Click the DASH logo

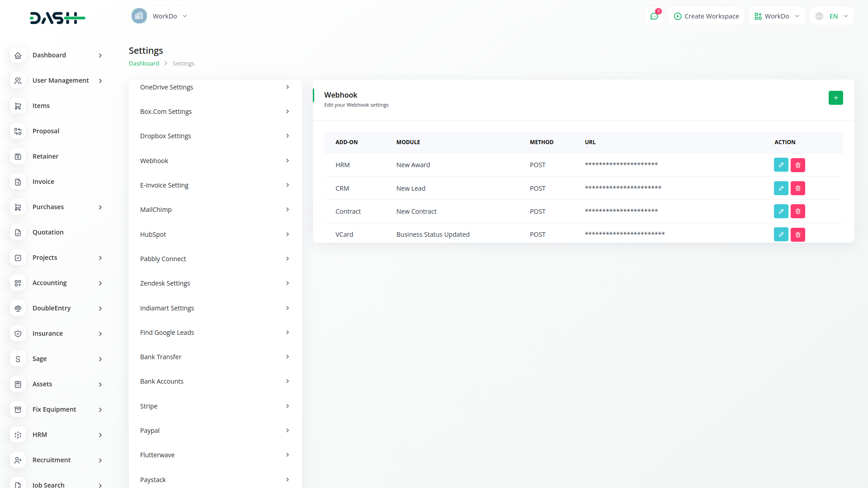coord(57,18)
